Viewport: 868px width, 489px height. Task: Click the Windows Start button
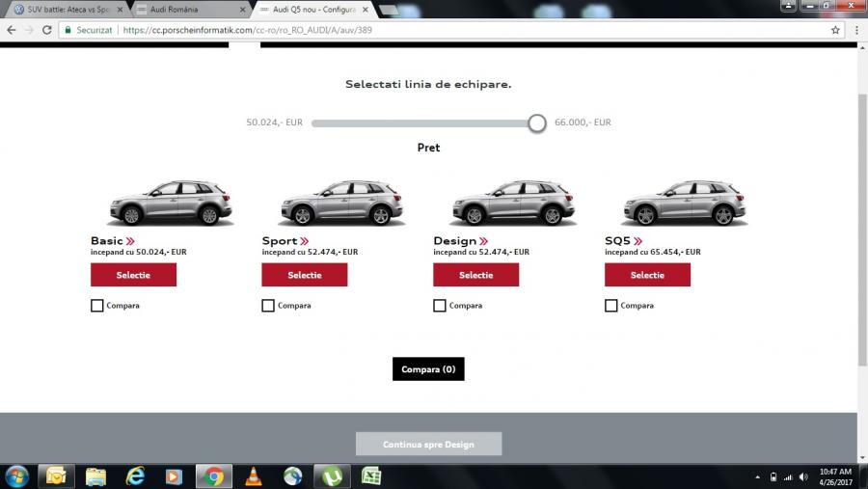pos(16,475)
